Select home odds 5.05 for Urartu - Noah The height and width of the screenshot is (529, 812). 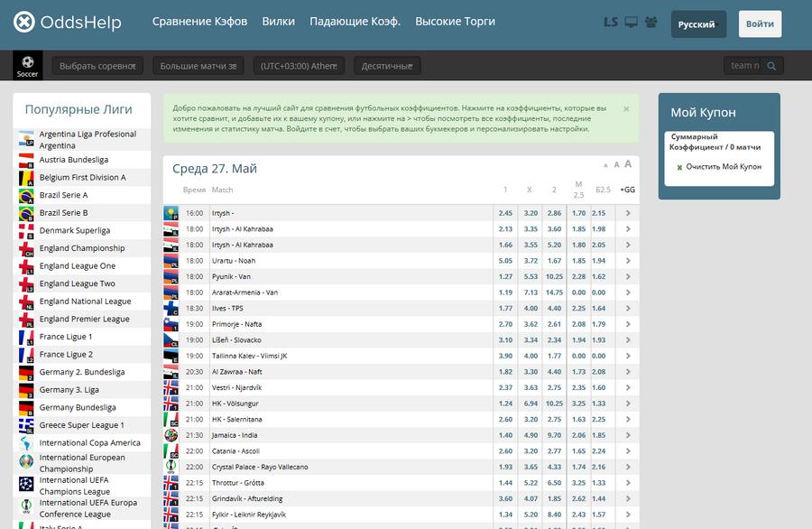(505, 261)
